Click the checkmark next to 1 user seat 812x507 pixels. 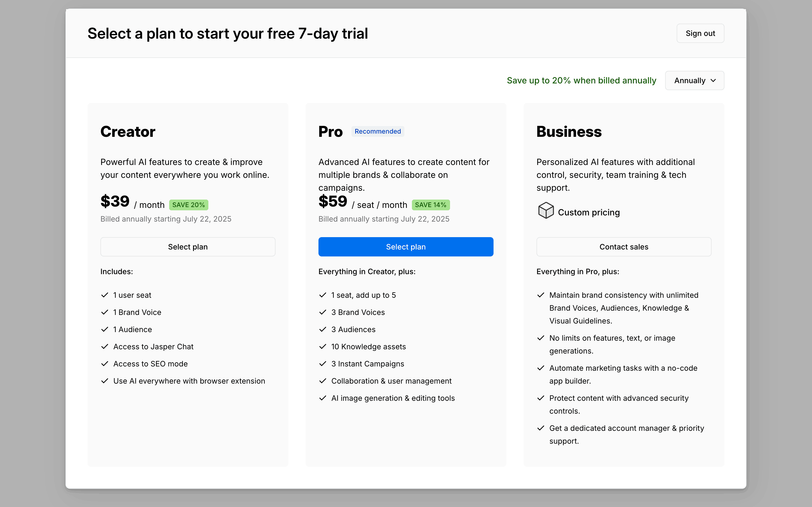click(105, 295)
